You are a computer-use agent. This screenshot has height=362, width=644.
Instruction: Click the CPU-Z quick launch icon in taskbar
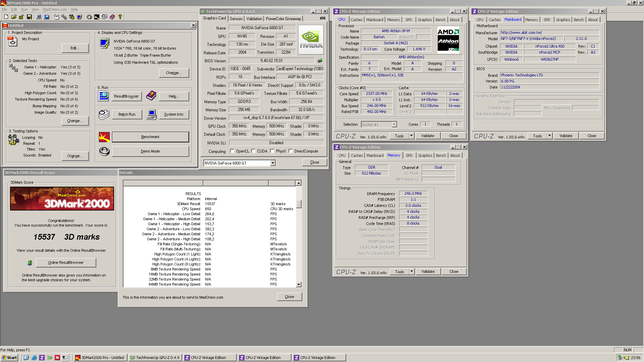click(42, 358)
